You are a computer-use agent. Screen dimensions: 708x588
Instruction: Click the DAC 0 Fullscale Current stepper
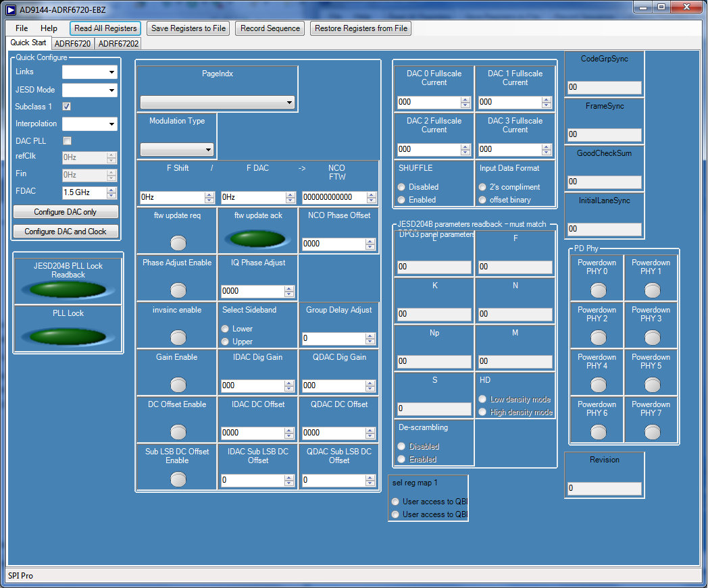point(465,103)
